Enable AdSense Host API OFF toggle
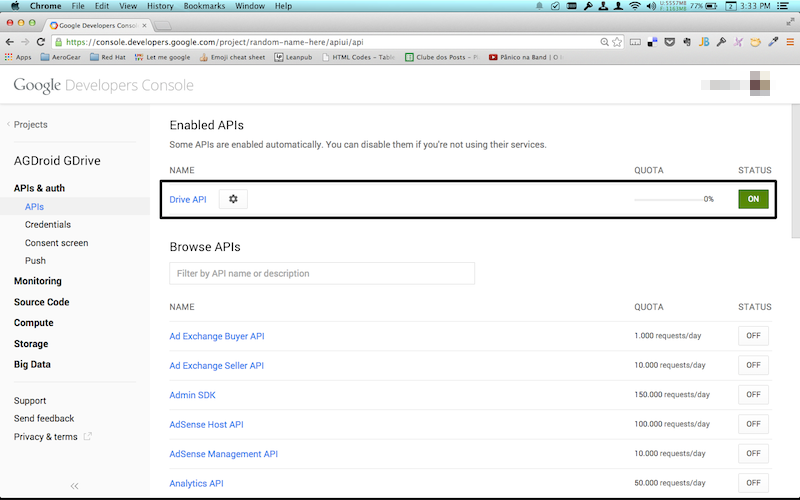The image size is (800, 500). 753,424
